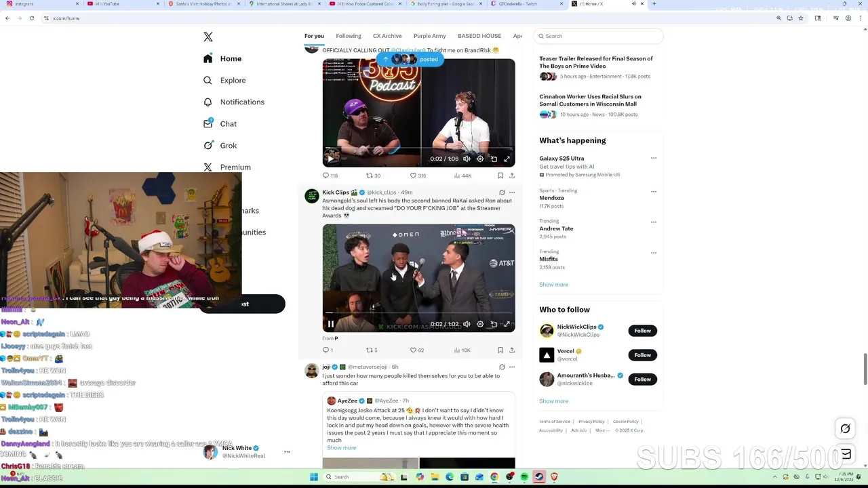868x488 pixels.
Task: Reload the page in browser toolbar
Action: point(32,18)
